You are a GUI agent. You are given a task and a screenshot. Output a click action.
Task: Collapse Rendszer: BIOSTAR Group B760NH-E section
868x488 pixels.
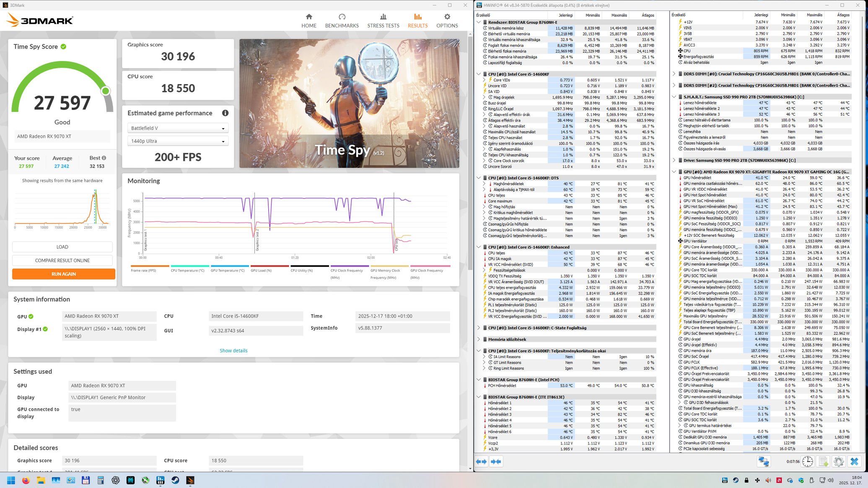click(479, 22)
